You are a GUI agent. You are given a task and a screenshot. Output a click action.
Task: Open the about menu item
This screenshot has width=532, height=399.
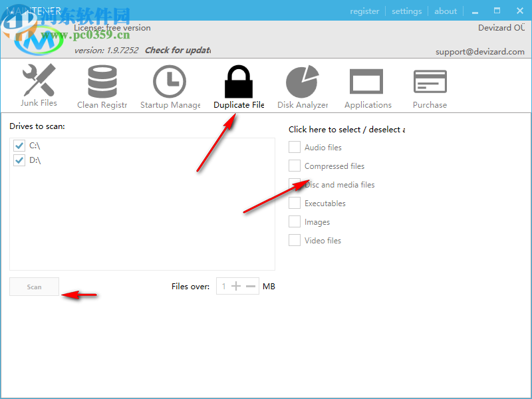446,11
